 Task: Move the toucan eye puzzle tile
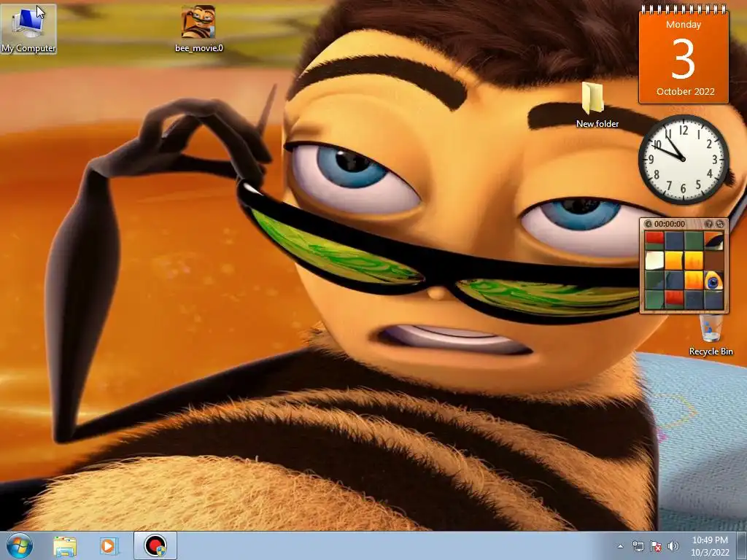coord(713,281)
